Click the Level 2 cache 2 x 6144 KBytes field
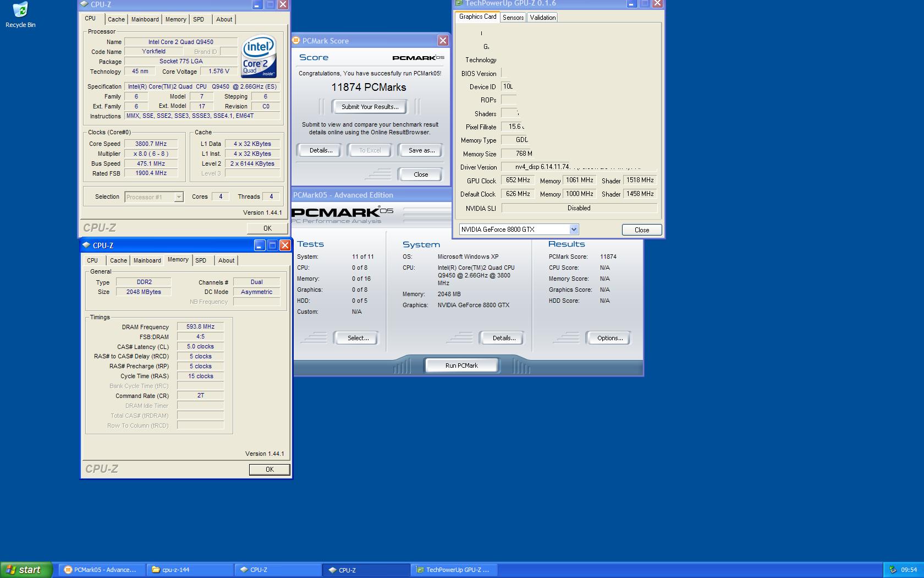Image resolution: width=924 pixels, height=578 pixels. click(252, 163)
